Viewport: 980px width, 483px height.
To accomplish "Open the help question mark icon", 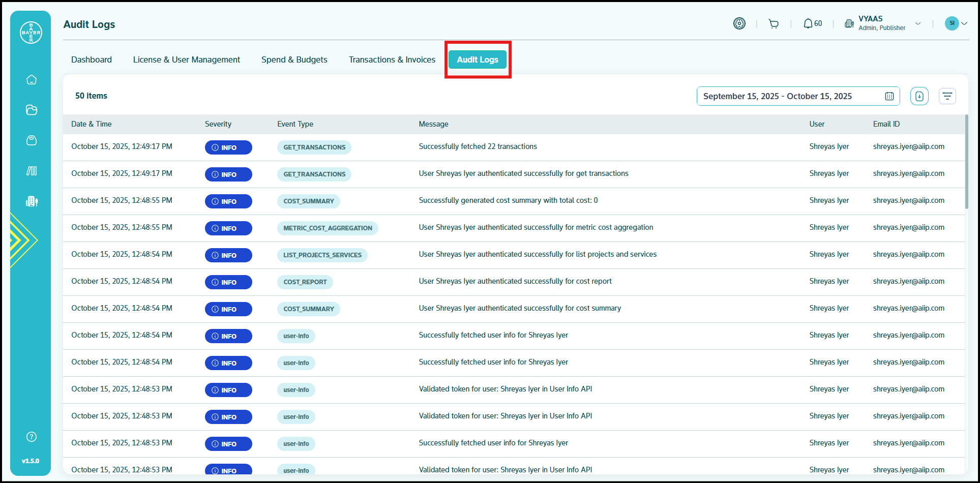I will click(32, 437).
